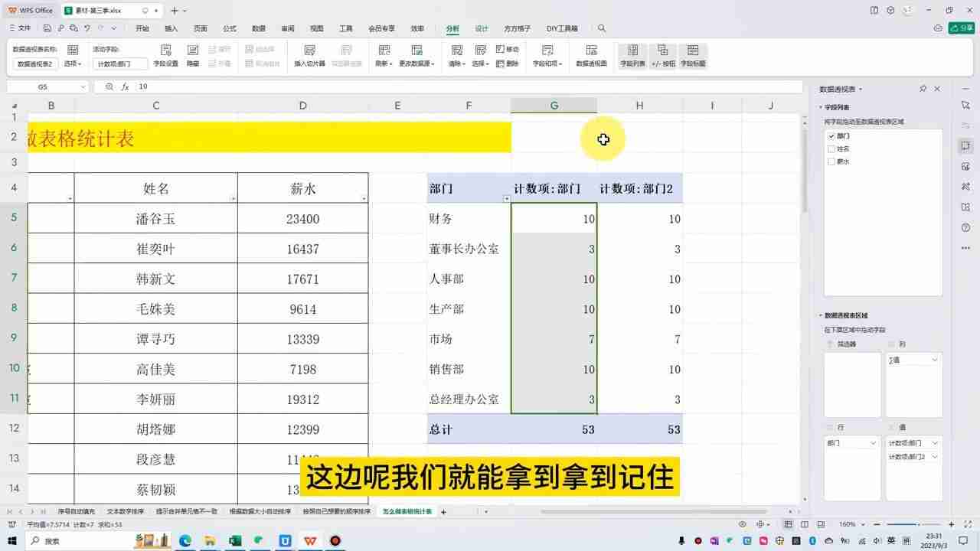The image size is (980, 551).
Task: Open the 文件 file menu
Action: [x=20, y=28]
